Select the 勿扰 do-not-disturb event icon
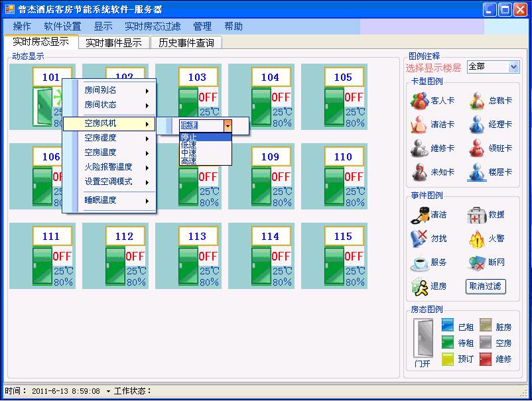This screenshot has width=532, height=401. [419, 238]
